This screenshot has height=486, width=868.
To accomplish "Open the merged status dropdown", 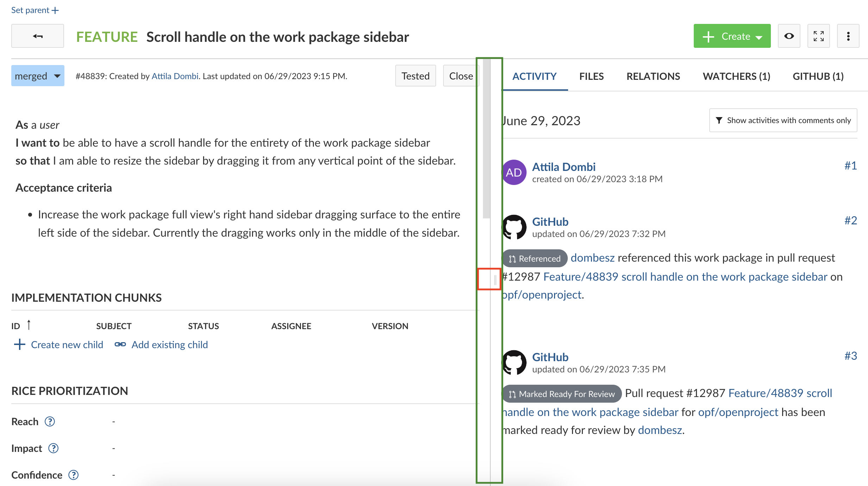I will pos(38,76).
